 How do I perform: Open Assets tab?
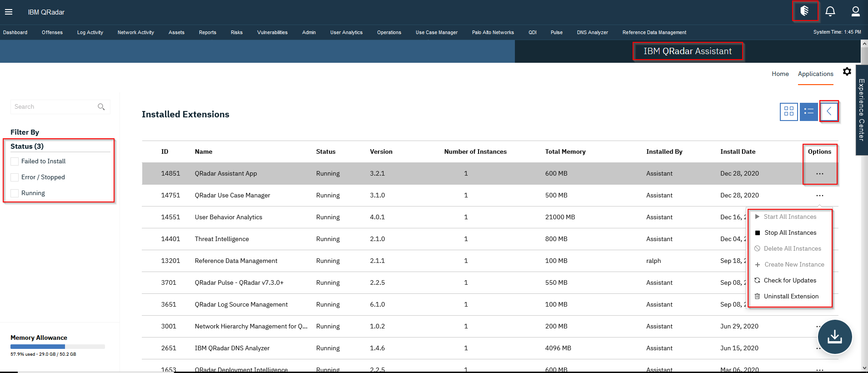176,32
